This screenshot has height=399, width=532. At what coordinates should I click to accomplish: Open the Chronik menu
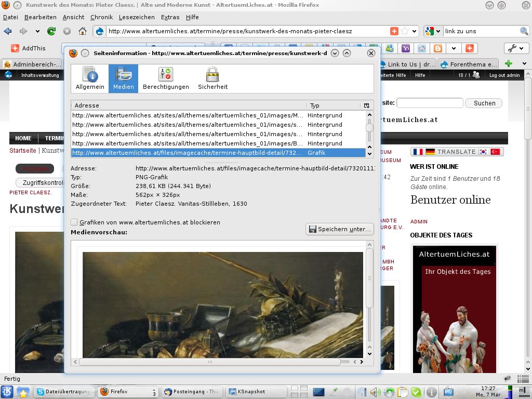(x=101, y=17)
